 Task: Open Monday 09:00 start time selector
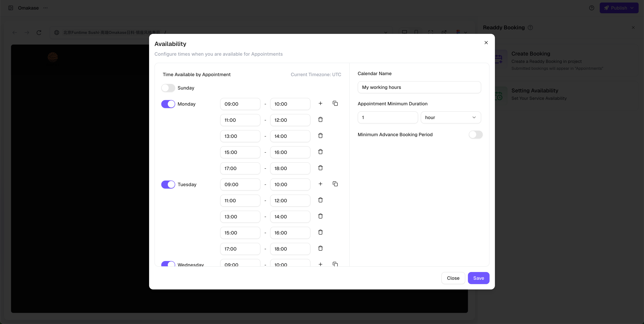pyautogui.click(x=240, y=104)
